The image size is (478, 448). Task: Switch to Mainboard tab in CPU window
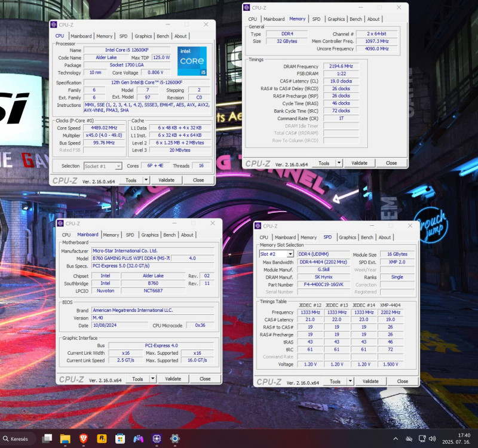(81, 36)
